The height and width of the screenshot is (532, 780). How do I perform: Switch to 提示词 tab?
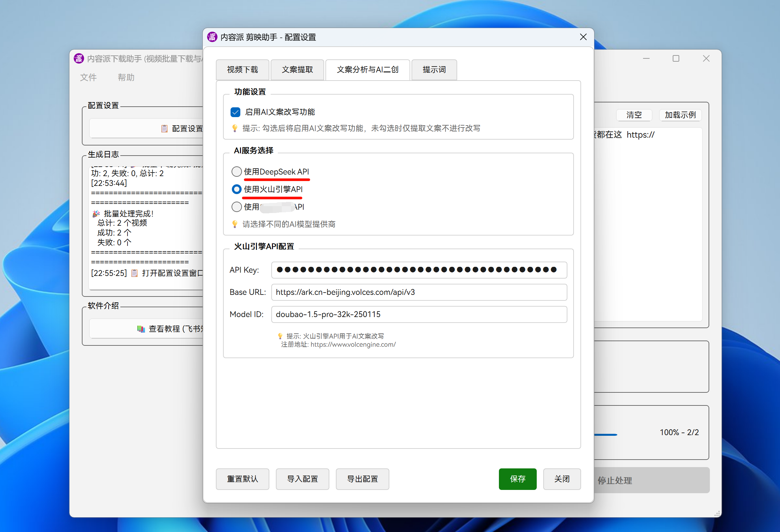coord(434,69)
